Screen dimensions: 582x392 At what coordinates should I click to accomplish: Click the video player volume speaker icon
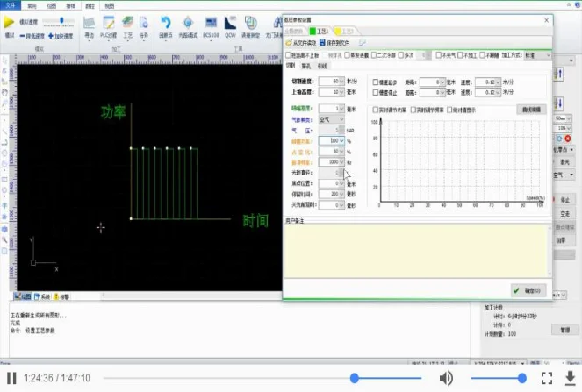446,378
